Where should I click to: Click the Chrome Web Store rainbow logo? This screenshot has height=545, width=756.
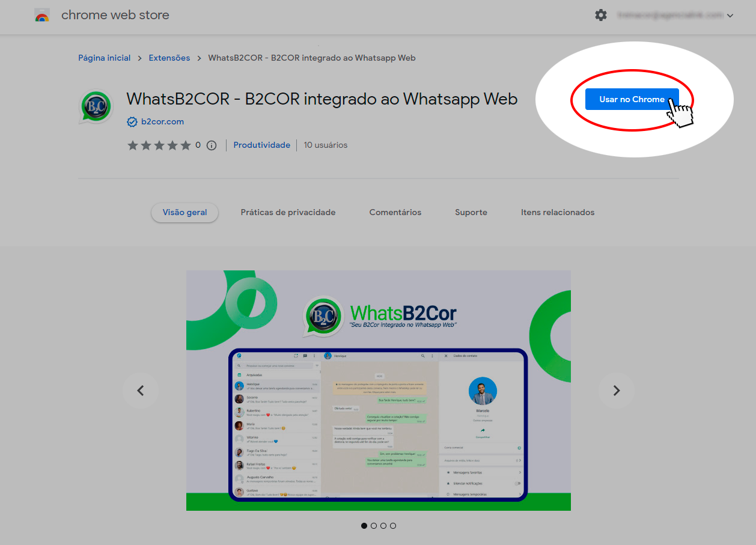(x=42, y=16)
